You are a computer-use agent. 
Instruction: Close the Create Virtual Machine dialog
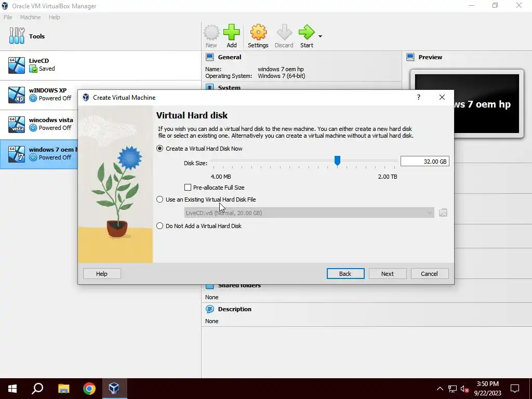tap(442, 97)
